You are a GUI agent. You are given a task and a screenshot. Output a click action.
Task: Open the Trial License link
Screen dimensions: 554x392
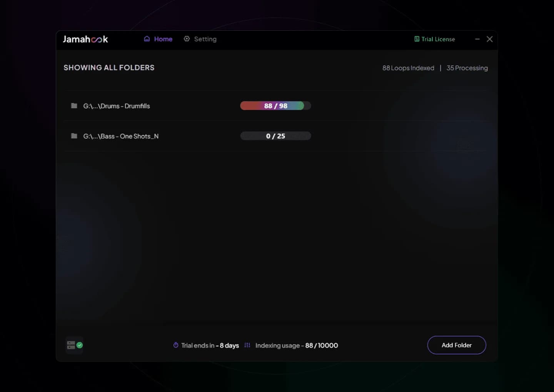[x=438, y=39]
